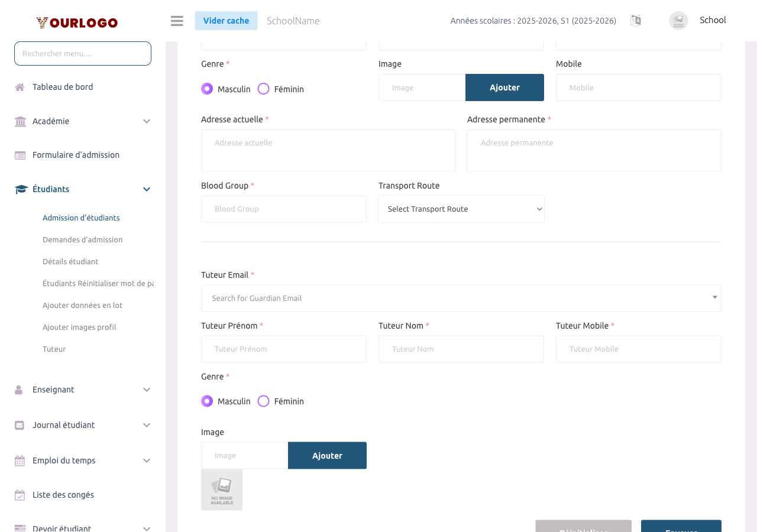Click the language translation icon
Viewport: 757px width, 532px height.
tap(636, 21)
